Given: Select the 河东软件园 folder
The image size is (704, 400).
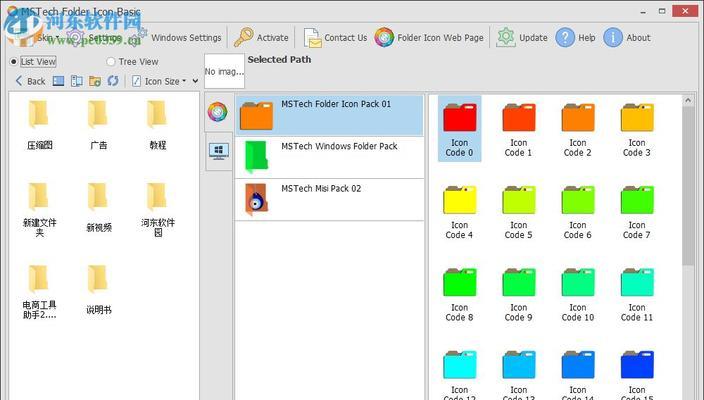Looking at the screenshot, I should pos(157,210).
